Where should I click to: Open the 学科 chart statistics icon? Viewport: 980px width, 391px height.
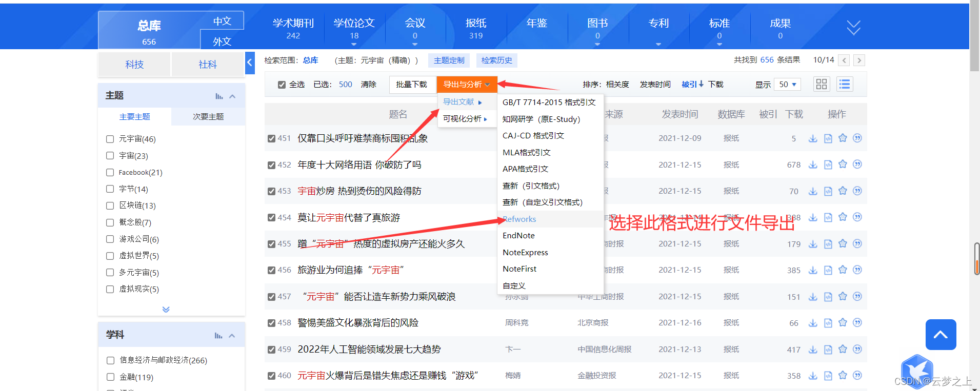tap(218, 336)
